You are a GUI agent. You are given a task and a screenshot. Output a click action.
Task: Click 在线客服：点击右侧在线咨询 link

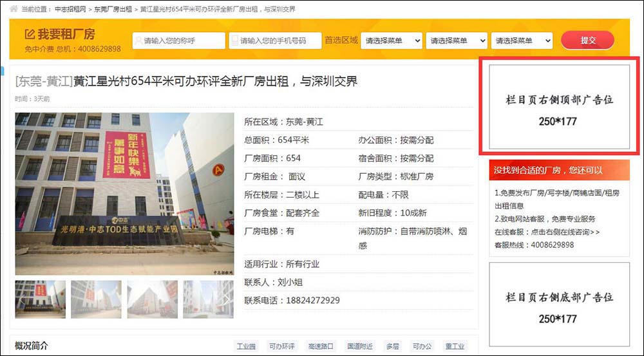pyautogui.click(x=547, y=232)
